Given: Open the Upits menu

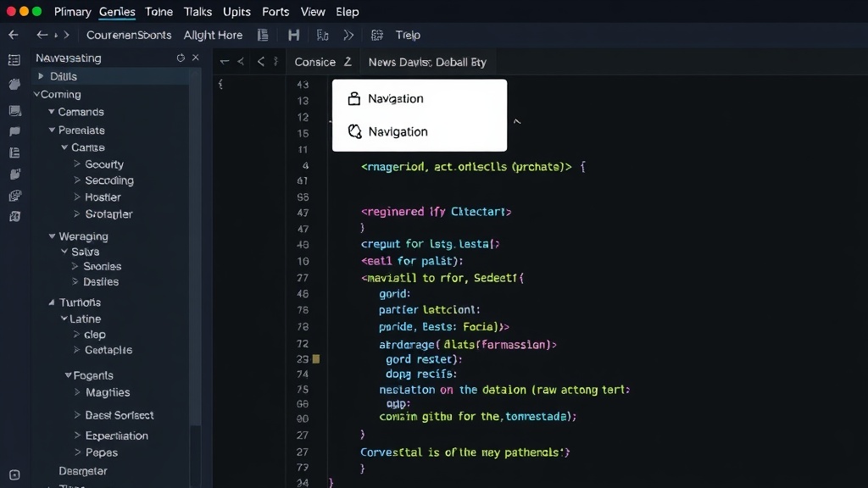Looking at the screenshot, I should click(236, 12).
